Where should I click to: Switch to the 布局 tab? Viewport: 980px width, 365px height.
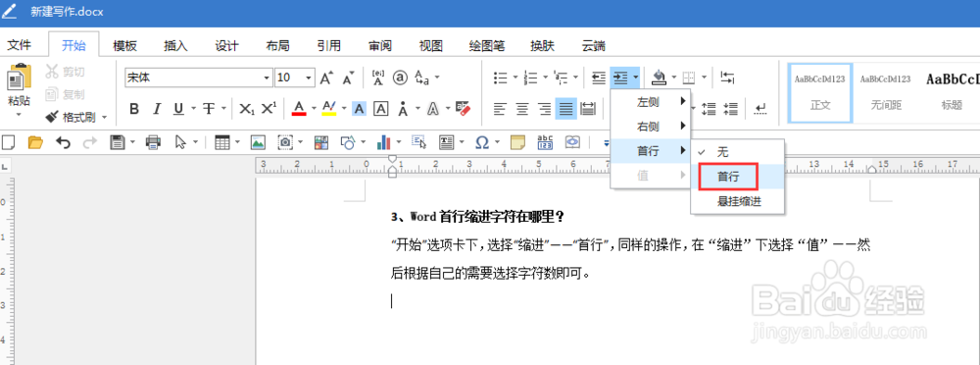[277, 46]
